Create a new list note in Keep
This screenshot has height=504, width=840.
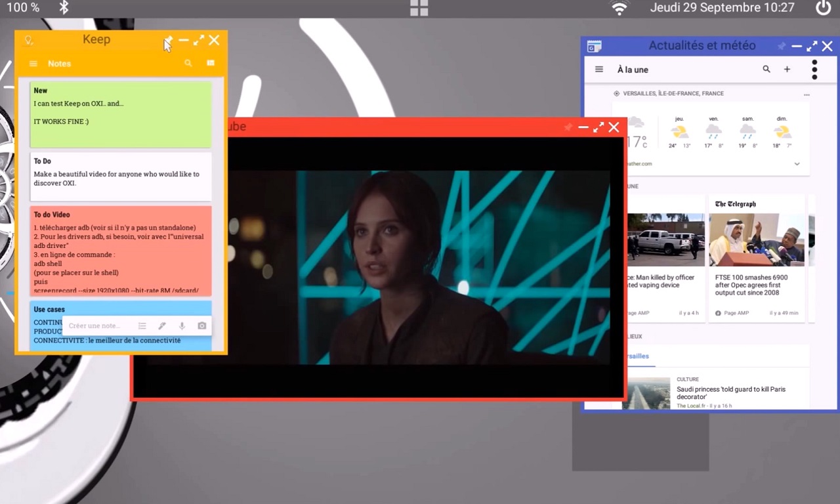coord(142,325)
